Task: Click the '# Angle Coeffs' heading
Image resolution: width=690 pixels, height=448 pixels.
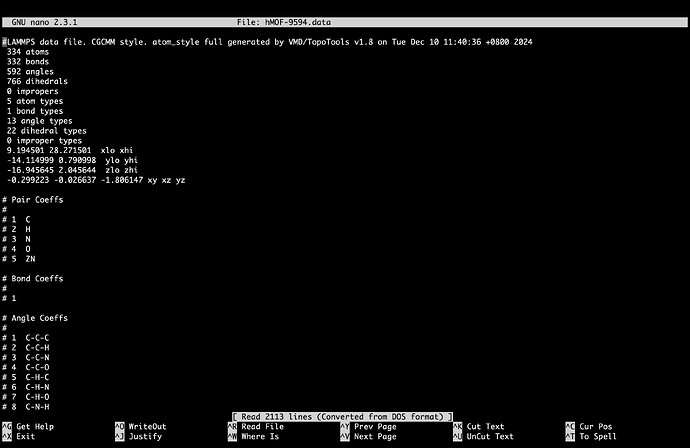Action: [x=35, y=318]
